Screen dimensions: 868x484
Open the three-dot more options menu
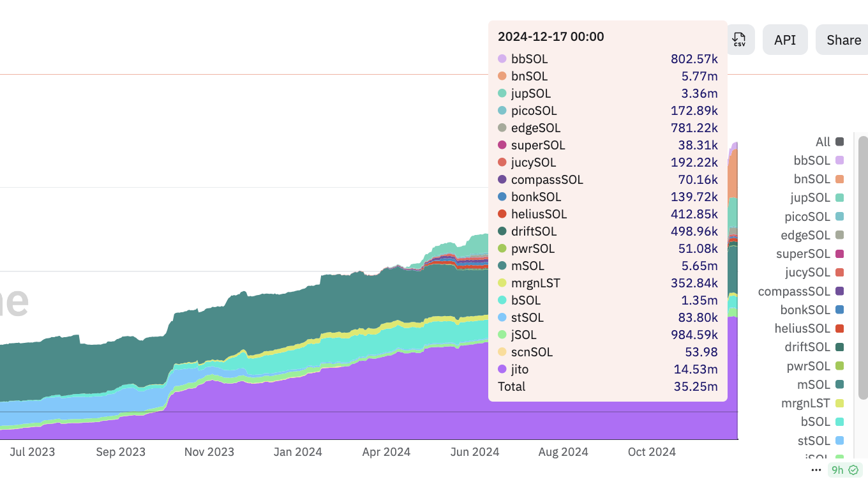point(816,470)
